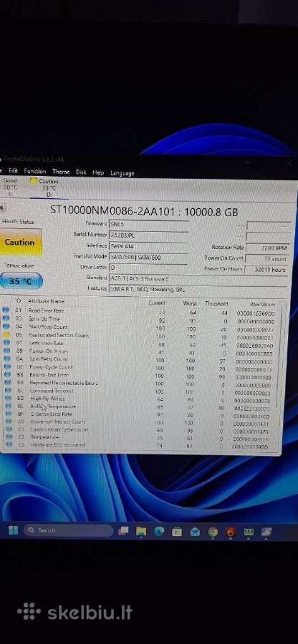Click the Features field S.M.A.R.T., NCQ

[x=197, y=289]
